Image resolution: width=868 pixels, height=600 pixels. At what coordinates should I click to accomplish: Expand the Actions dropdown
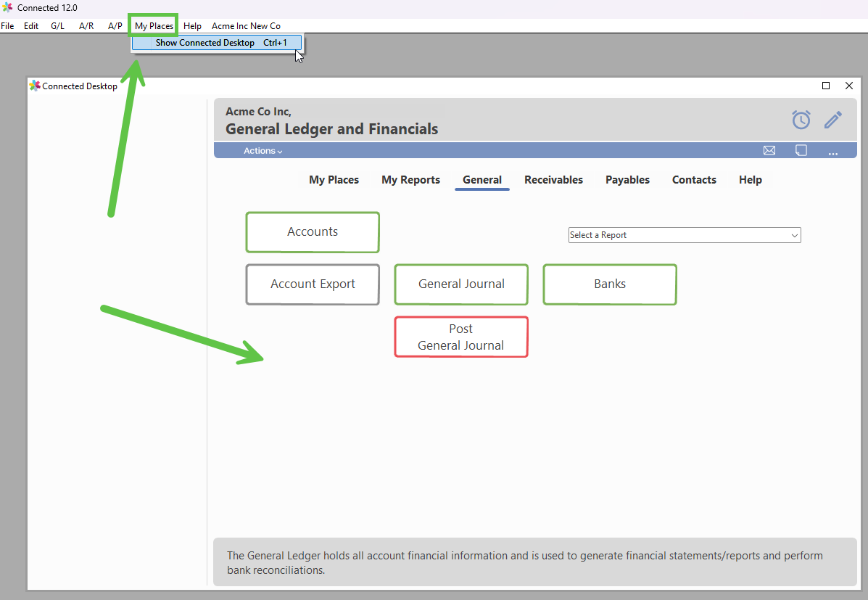pyautogui.click(x=263, y=151)
